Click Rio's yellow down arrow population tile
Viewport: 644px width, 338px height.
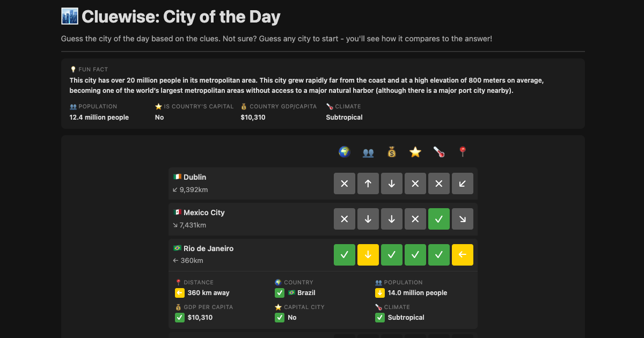(368, 254)
